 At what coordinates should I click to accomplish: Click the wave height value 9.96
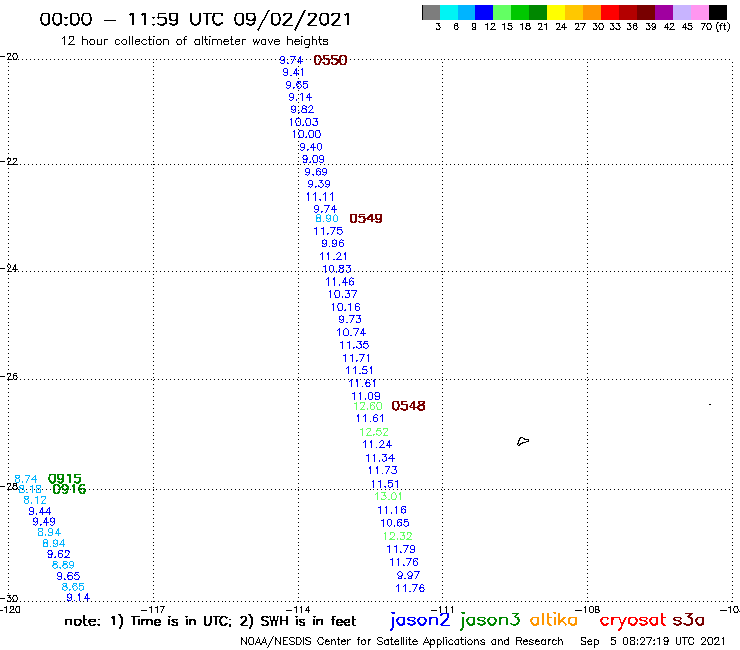(x=333, y=244)
